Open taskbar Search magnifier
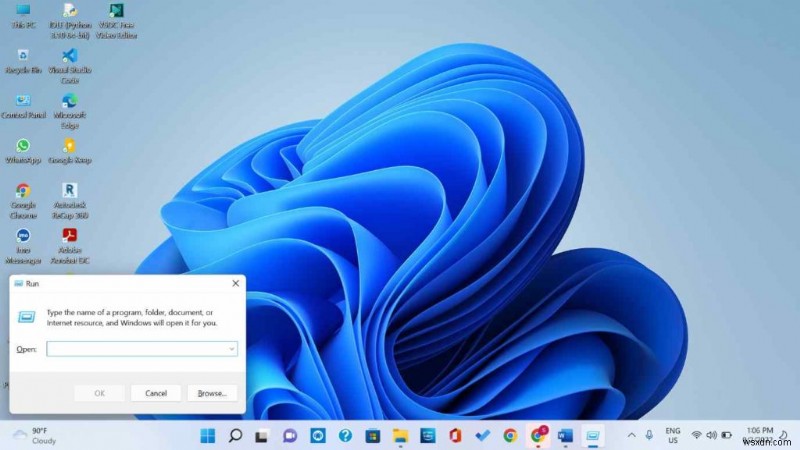 [235, 436]
